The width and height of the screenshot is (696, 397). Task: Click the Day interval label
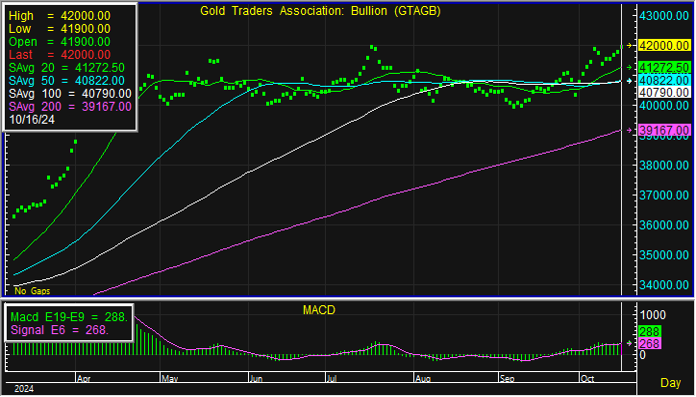pos(670,383)
